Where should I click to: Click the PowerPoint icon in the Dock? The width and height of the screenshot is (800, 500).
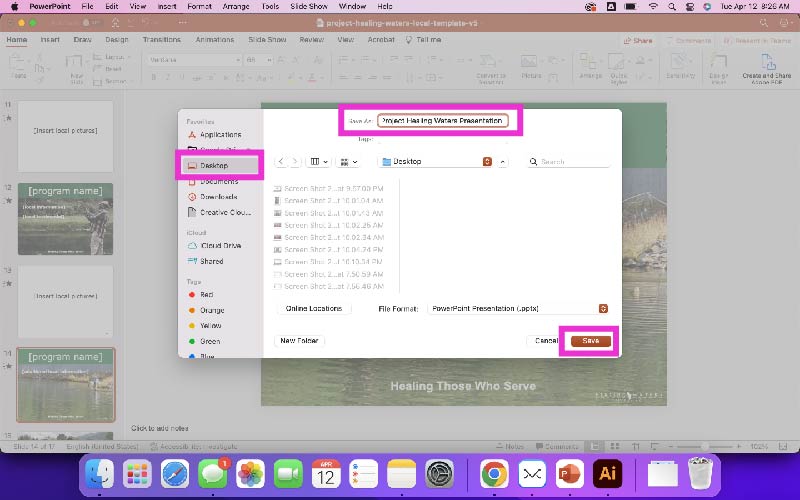[569, 474]
